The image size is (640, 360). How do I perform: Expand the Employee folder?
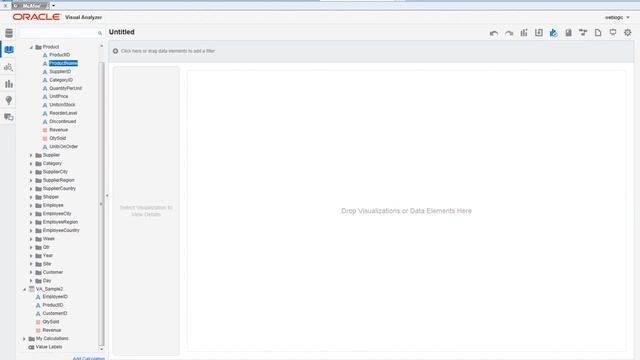click(31, 205)
